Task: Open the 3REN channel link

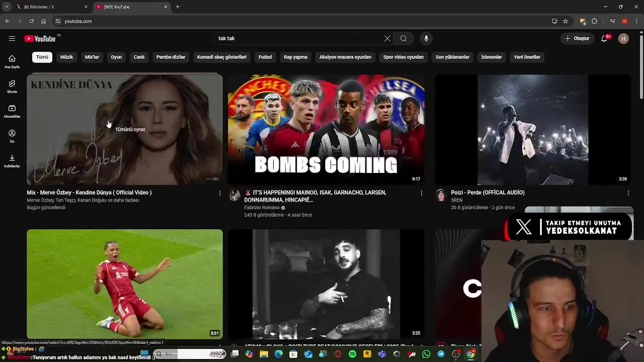Action: point(456,200)
